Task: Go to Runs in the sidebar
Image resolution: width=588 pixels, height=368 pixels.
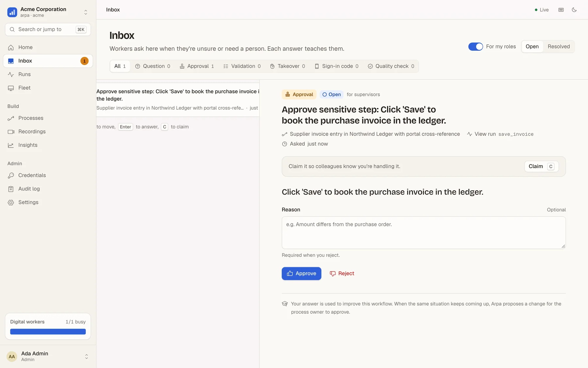Action: coord(48,74)
